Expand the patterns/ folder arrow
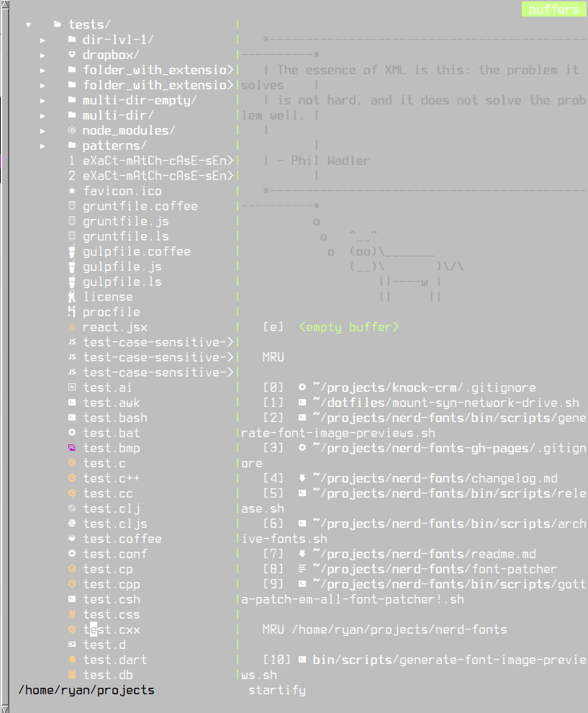Image resolution: width=588 pixels, height=713 pixels. point(42,146)
